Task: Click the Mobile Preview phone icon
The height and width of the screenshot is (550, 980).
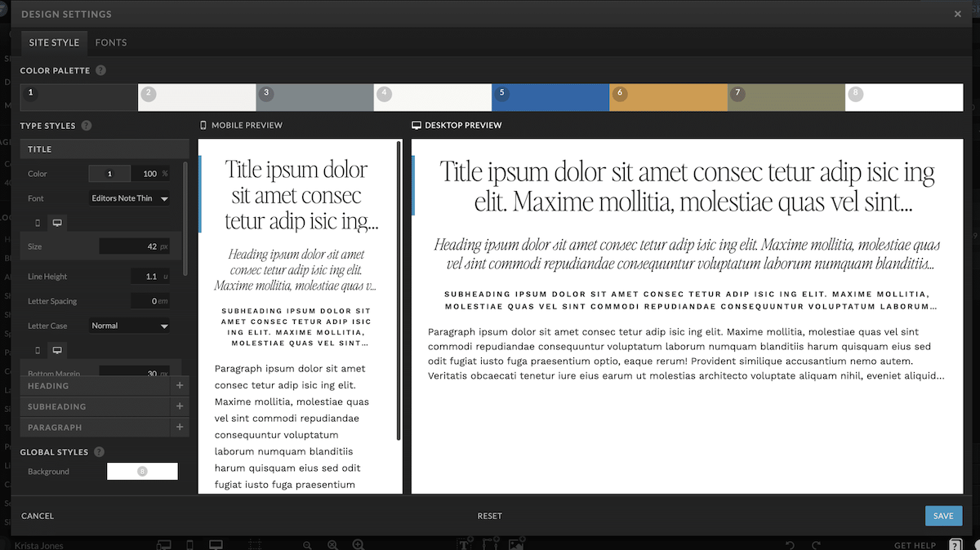Action: point(203,126)
